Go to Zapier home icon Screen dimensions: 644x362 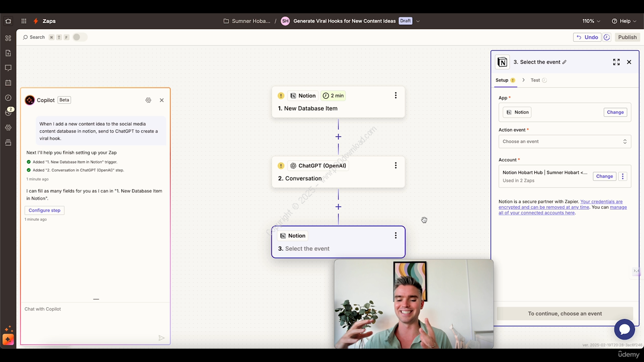tap(8, 21)
